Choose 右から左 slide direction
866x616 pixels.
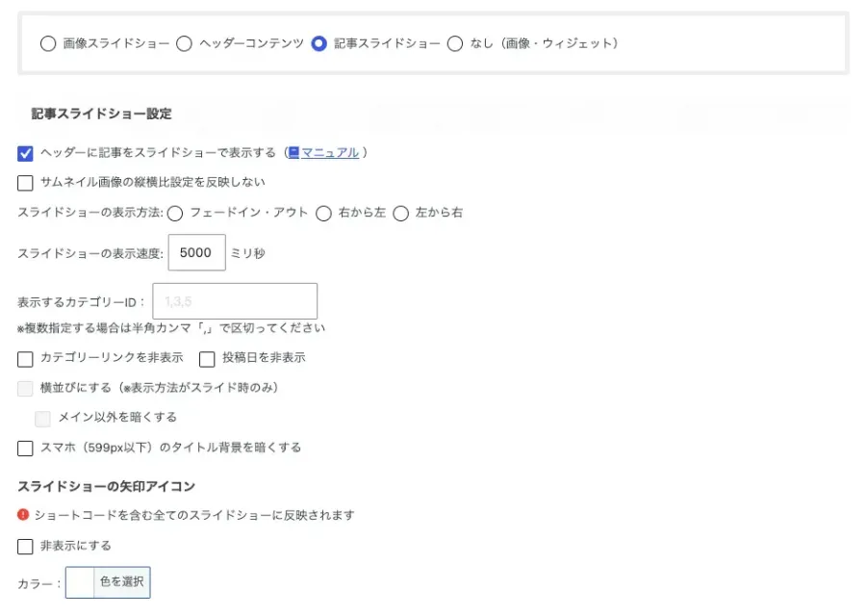coord(323,214)
